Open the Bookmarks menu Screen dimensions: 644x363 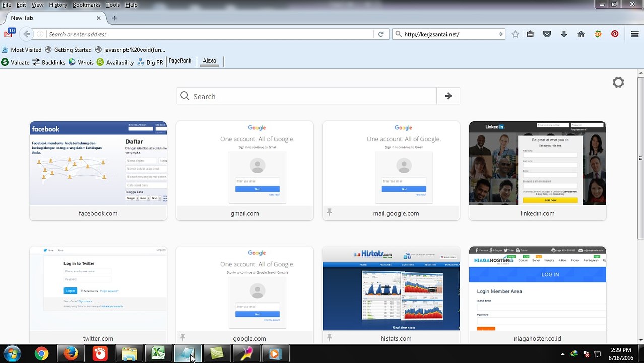(87, 5)
